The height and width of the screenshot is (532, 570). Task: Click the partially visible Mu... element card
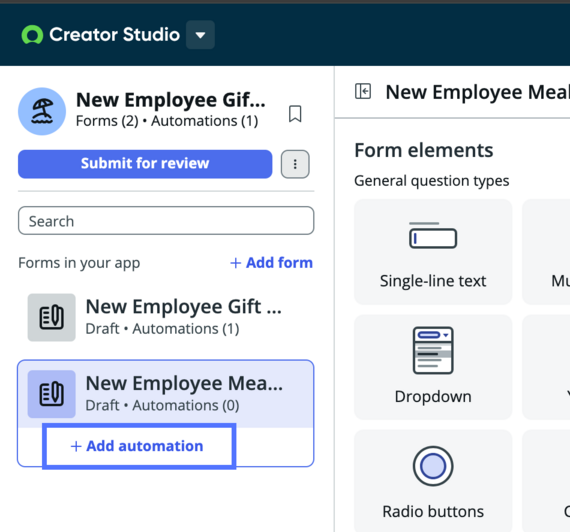[546, 252]
